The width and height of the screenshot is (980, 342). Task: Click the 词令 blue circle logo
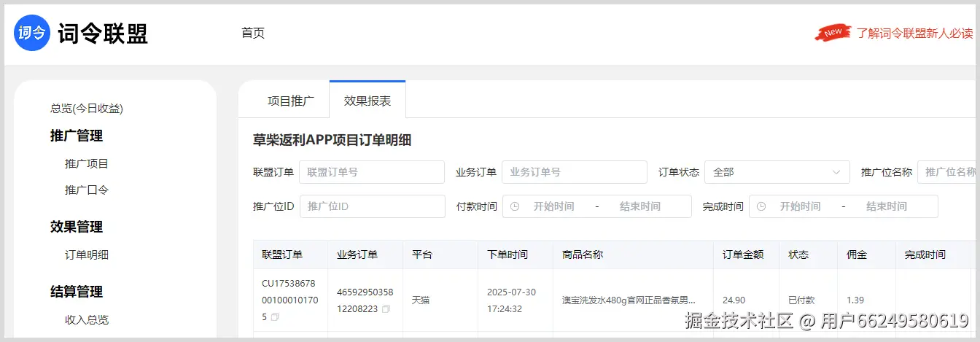32,33
